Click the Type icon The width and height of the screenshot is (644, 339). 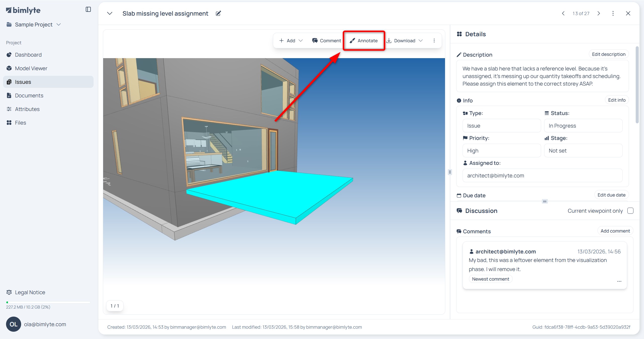point(465,113)
